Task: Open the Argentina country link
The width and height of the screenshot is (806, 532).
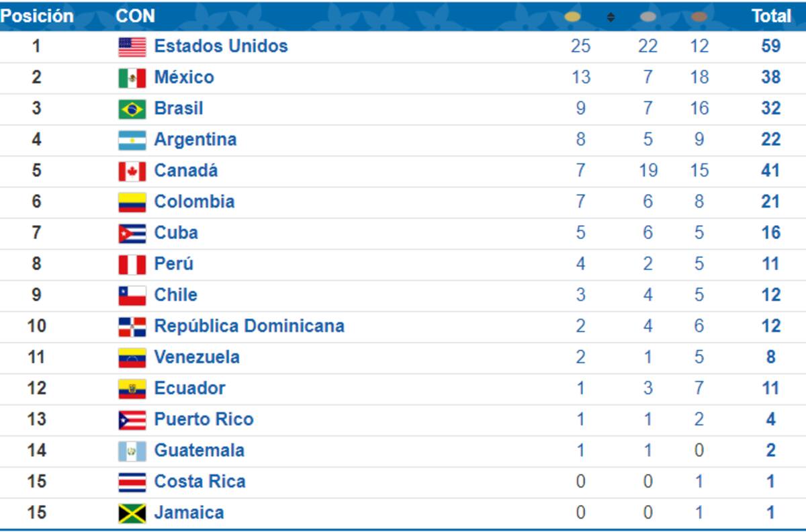Action: click(x=195, y=139)
